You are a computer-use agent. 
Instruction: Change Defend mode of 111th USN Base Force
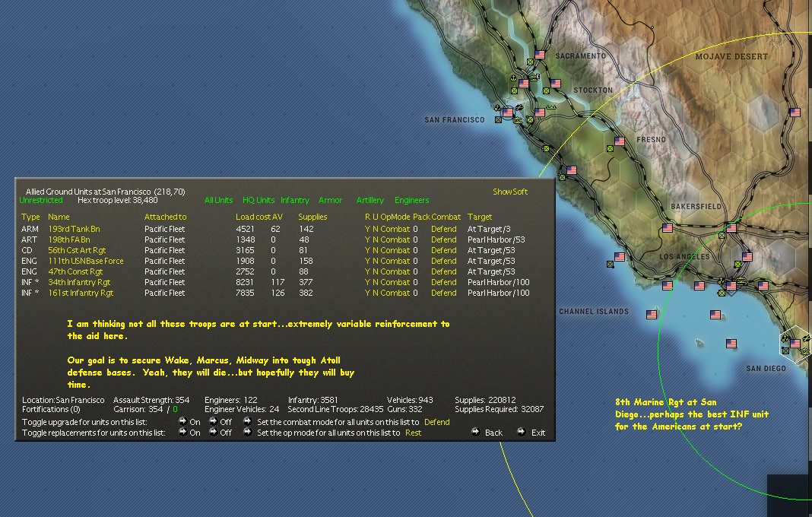pyautogui.click(x=444, y=261)
